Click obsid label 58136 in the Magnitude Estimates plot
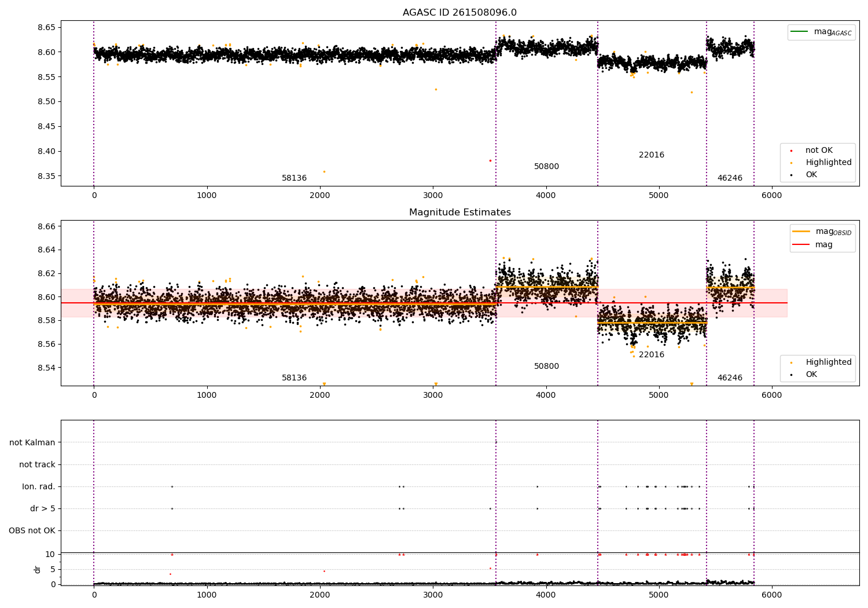Viewport: 868px width, 608px height. [x=294, y=378]
